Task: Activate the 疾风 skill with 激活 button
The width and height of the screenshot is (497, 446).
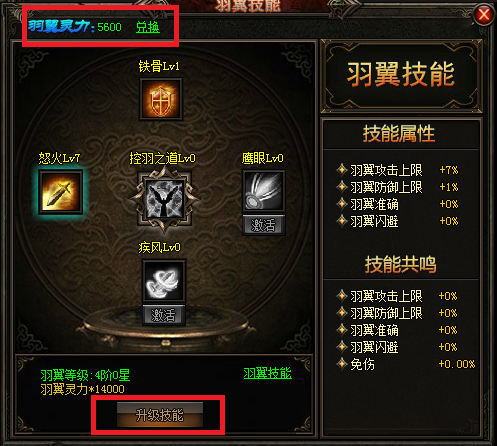Action: tap(163, 315)
